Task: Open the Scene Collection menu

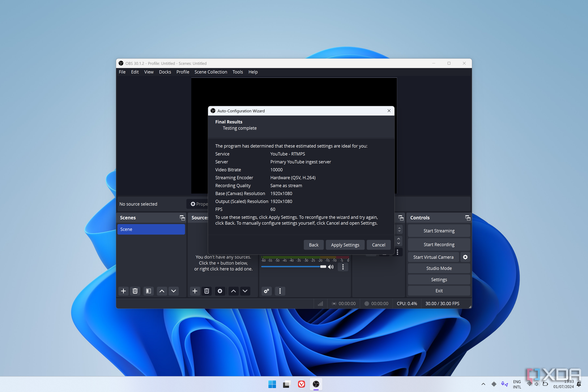Action: pos(211,72)
